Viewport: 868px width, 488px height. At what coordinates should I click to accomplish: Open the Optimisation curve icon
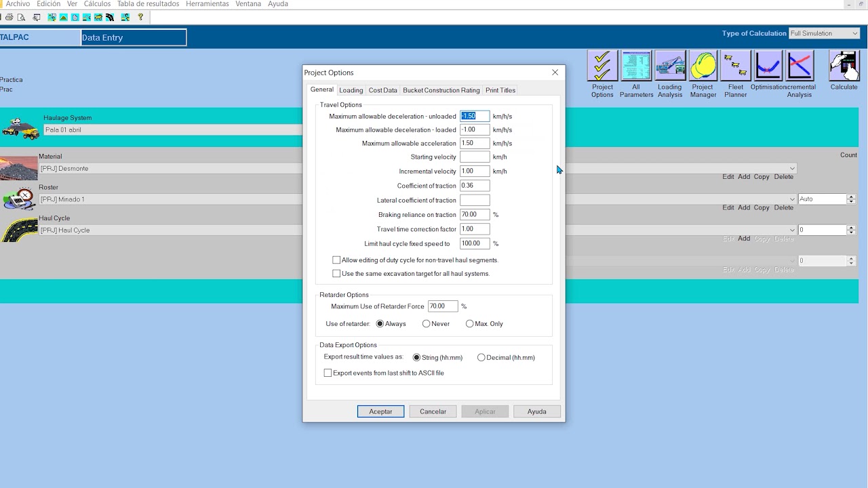coord(768,66)
